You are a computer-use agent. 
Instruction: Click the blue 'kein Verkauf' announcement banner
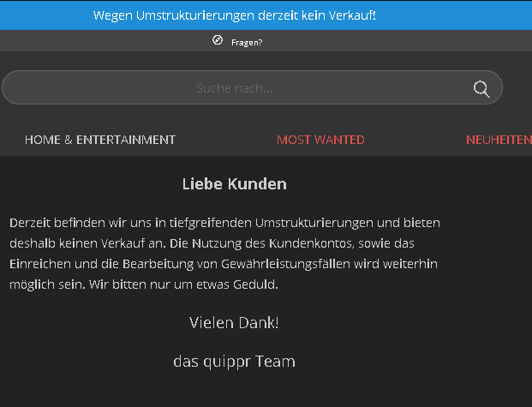pos(266,15)
